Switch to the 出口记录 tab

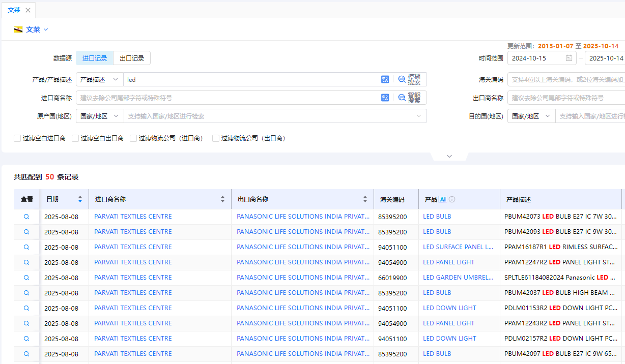pos(132,58)
